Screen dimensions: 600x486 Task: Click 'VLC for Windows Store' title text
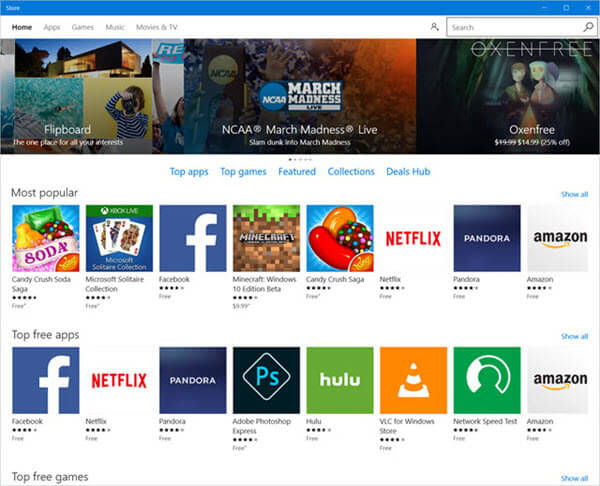pyautogui.click(x=407, y=426)
